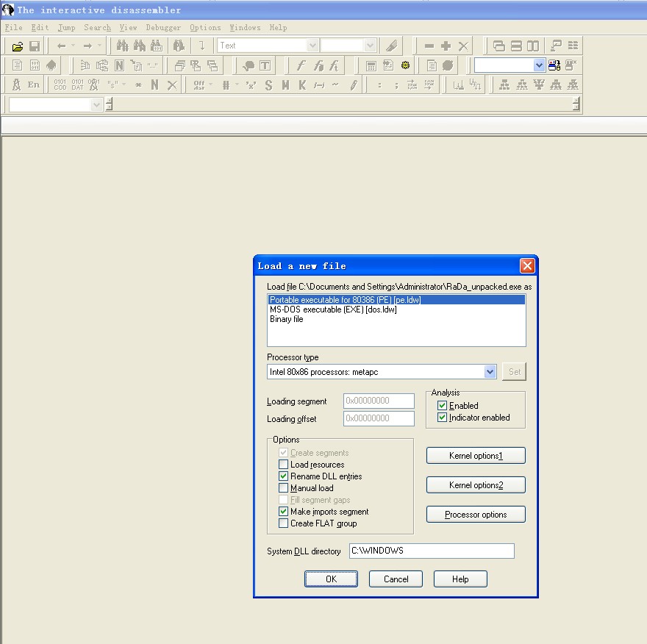Click the Create segments checkbox
647x644 pixels.
point(284,453)
